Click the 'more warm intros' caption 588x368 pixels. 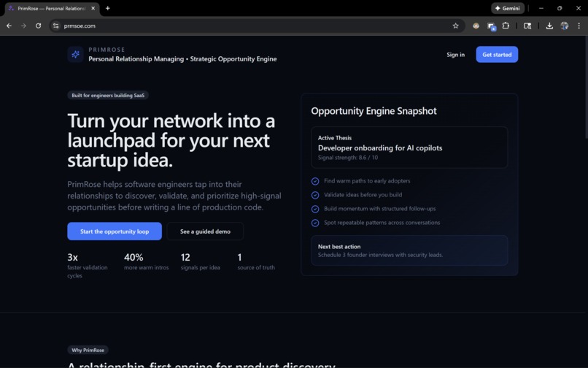tap(146, 268)
